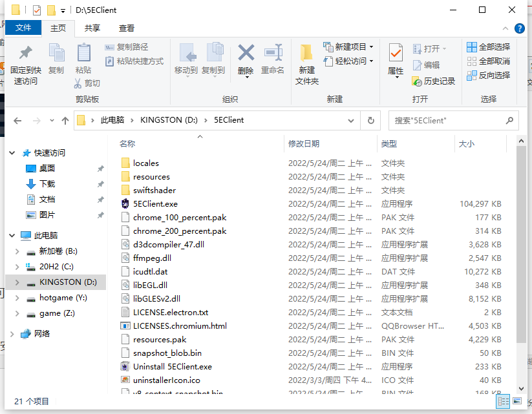Open Quick Access Toolbar customize arrow
Screen dimensions: 532x414
click(x=63, y=10)
